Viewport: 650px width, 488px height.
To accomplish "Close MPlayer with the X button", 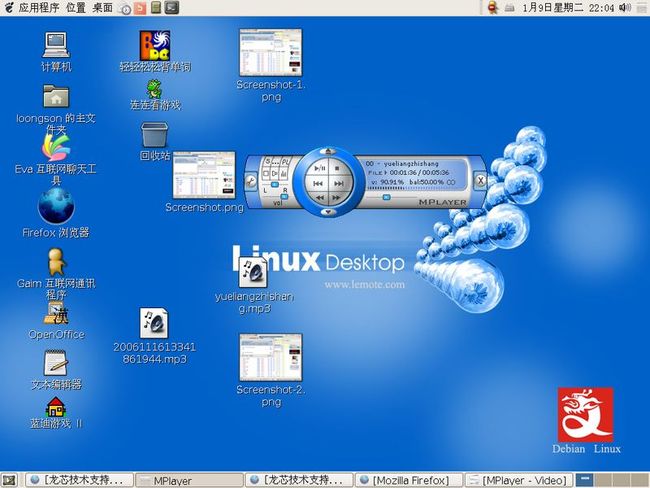I will click(480, 180).
